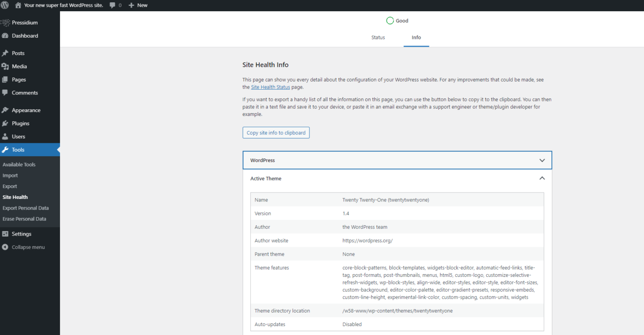The height and width of the screenshot is (335, 644).
Task: Click the green Good status circle
Action: tap(390, 21)
